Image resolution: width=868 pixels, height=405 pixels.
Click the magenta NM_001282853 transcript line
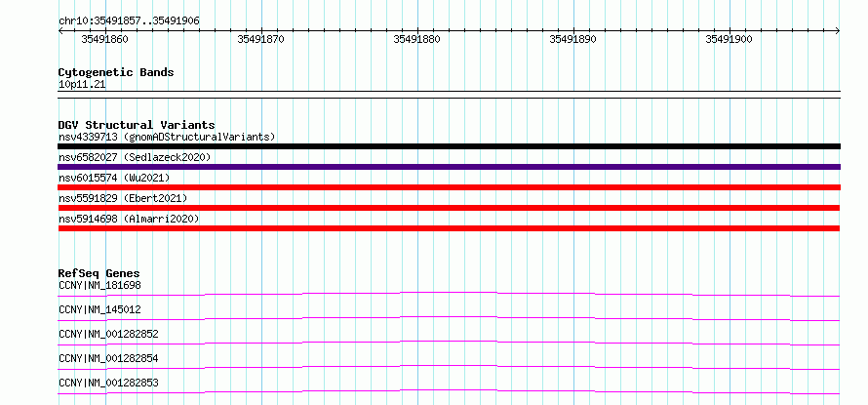coord(449,391)
